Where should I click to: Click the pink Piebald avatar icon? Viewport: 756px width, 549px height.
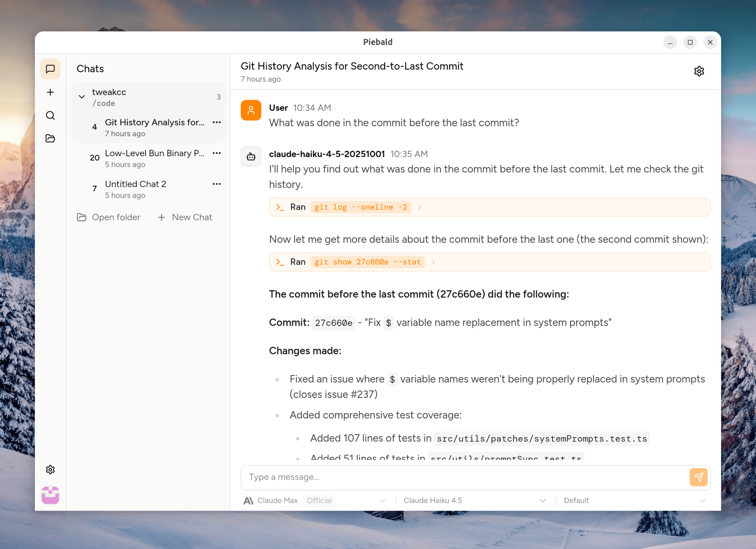(50, 495)
